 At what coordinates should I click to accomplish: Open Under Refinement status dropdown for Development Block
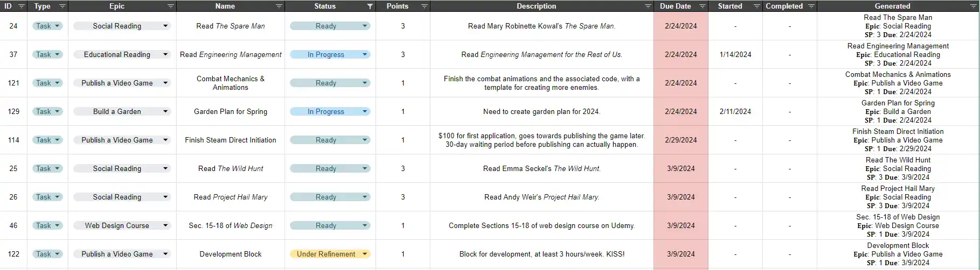[365, 254]
